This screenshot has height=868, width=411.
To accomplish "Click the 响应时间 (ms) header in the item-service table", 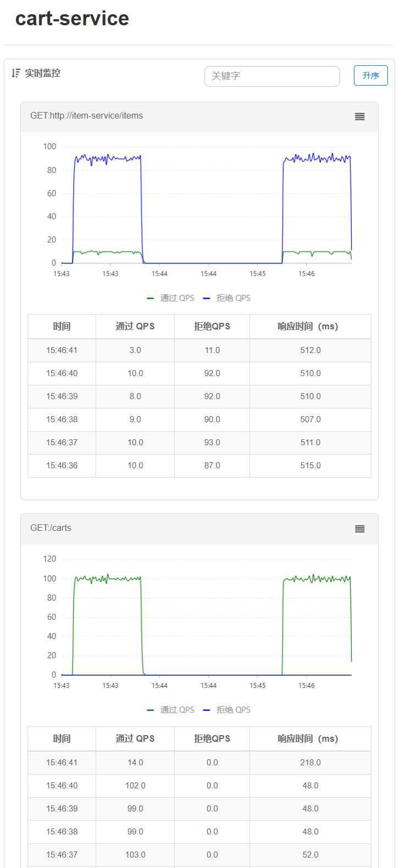I will [310, 327].
